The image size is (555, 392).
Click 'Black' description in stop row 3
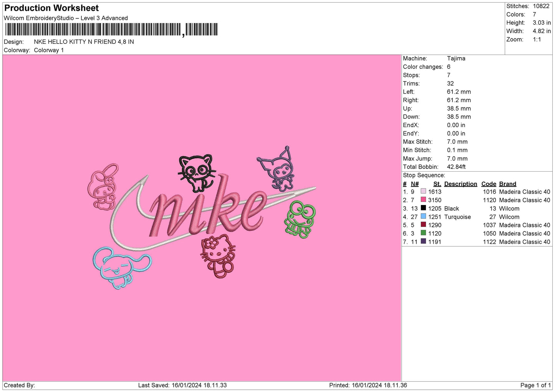[452, 208]
